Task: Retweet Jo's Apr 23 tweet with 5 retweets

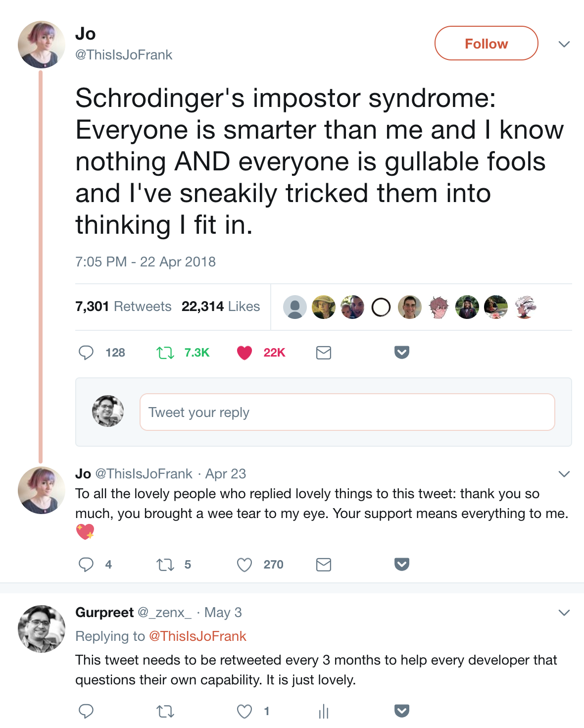Action: pyautogui.click(x=165, y=565)
